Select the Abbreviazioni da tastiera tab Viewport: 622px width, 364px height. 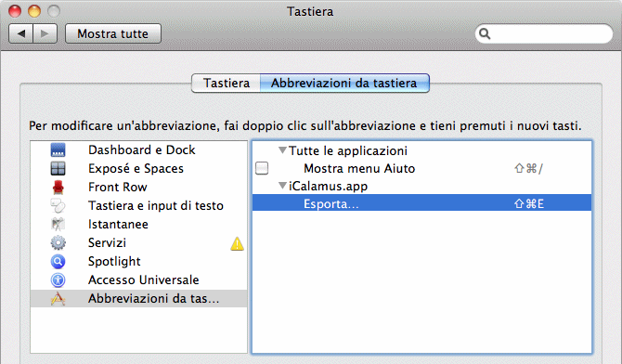click(x=344, y=83)
